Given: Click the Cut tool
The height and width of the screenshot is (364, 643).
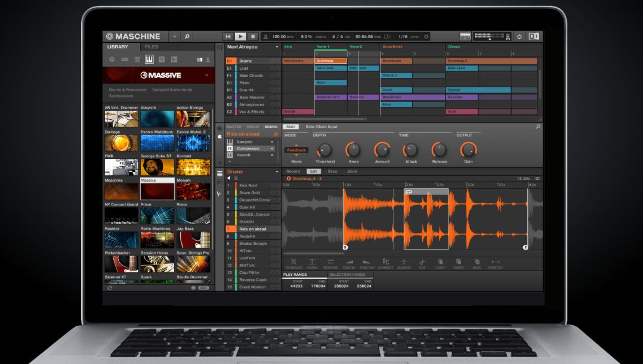Looking at the screenshot, I should pos(422,264).
